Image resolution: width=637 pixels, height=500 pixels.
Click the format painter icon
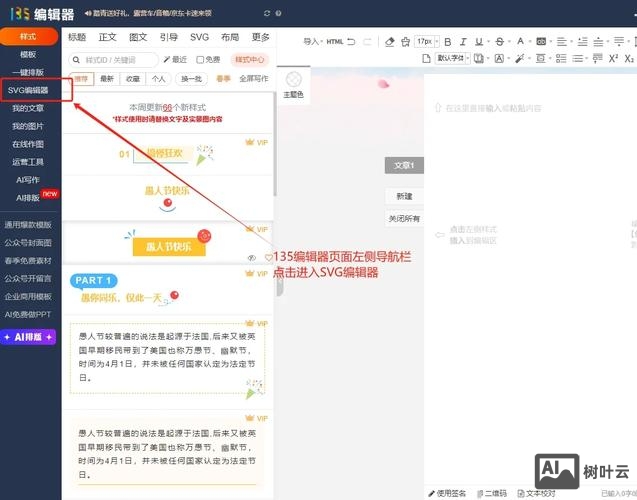tap(405, 41)
